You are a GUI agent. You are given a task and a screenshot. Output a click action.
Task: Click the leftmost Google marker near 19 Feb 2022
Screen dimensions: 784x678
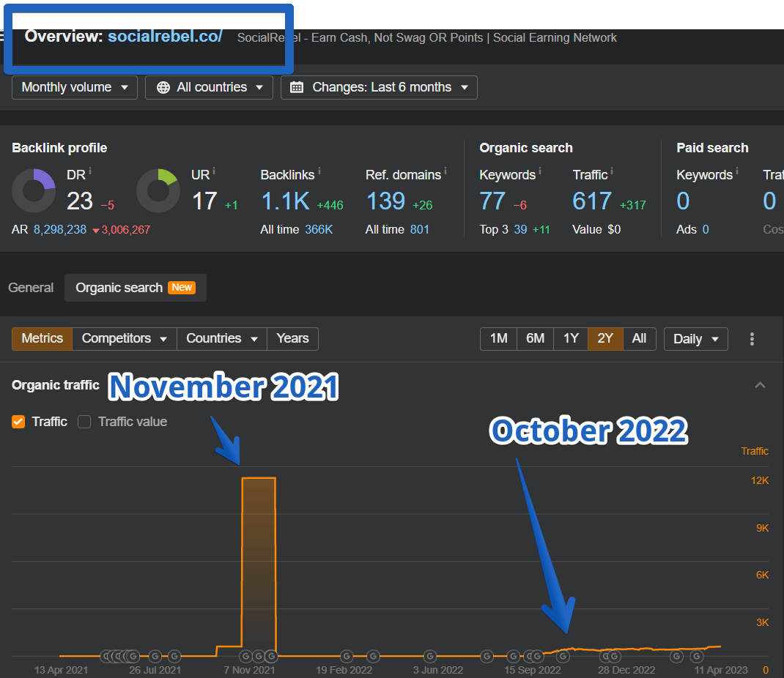click(x=347, y=656)
